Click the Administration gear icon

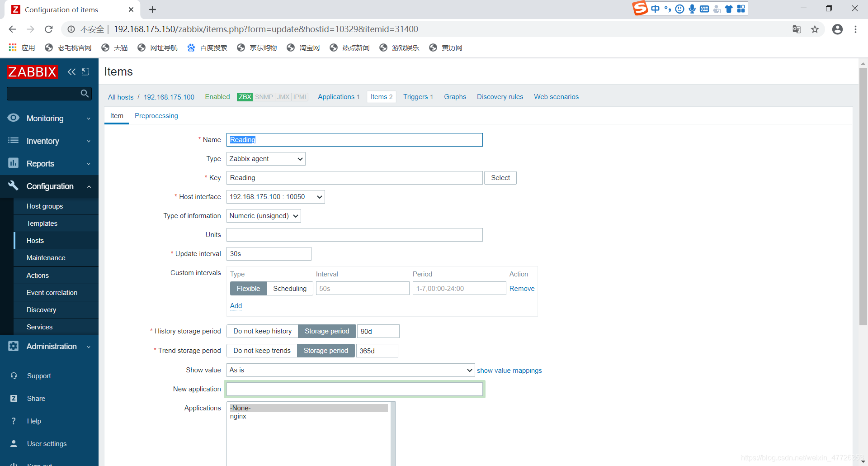click(14, 346)
